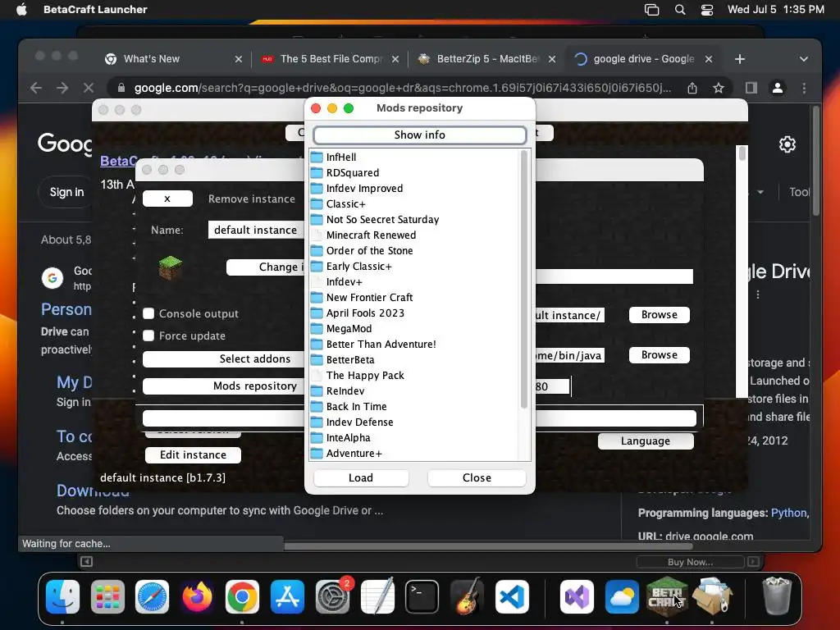840x630 pixels.
Task: Switch to BetterZip 5 tab
Action: (x=487, y=59)
